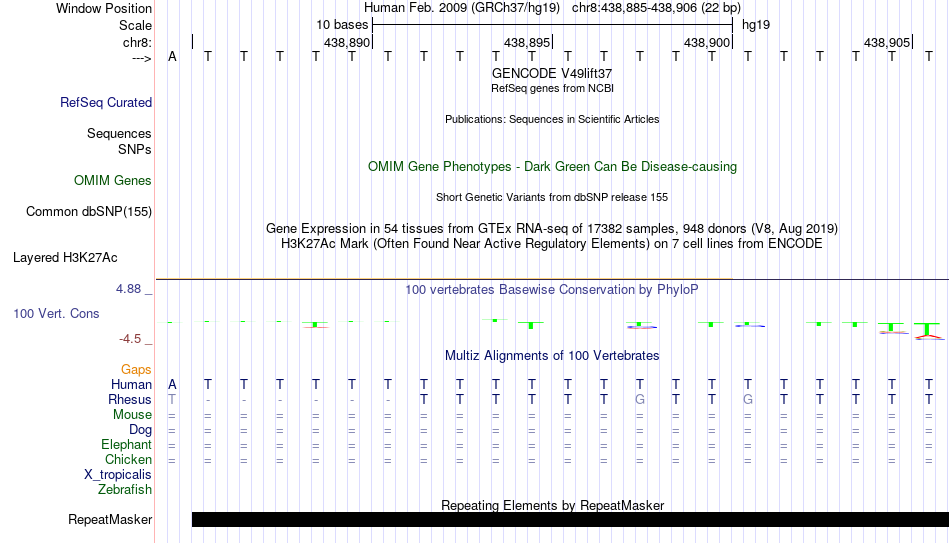Click the sequence direction arrow --> label
950x543 pixels.
click(x=141, y=58)
